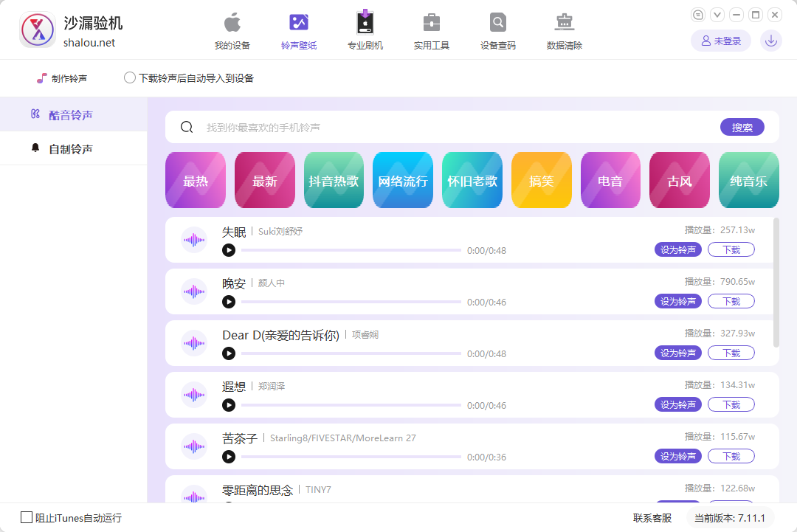Click the 沙漏验机 app logo

pyautogui.click(x=38, y=30)
